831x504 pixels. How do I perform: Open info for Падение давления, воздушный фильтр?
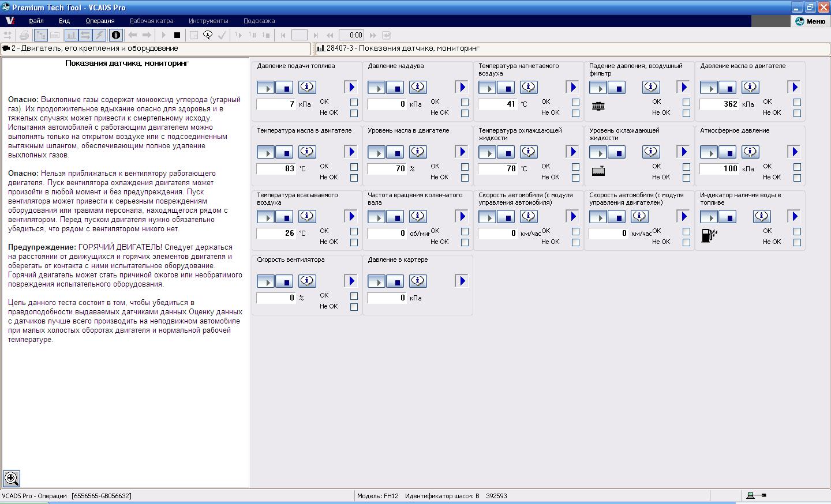[x=651, y=87]
